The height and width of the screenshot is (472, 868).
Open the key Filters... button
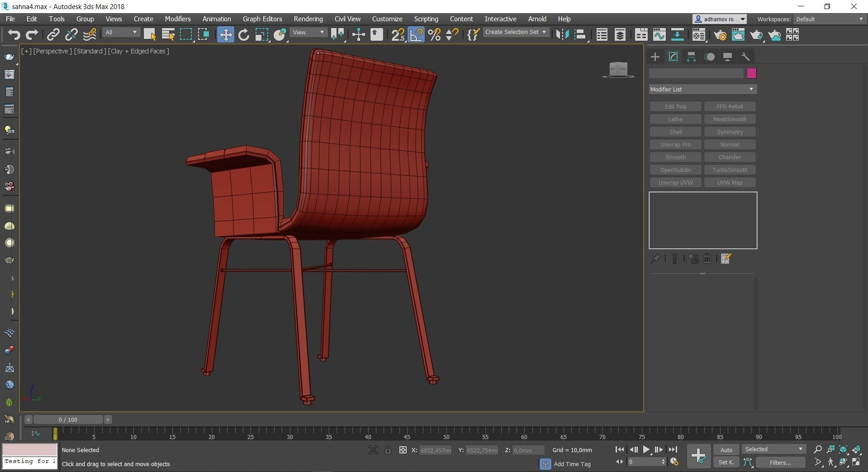780,462
